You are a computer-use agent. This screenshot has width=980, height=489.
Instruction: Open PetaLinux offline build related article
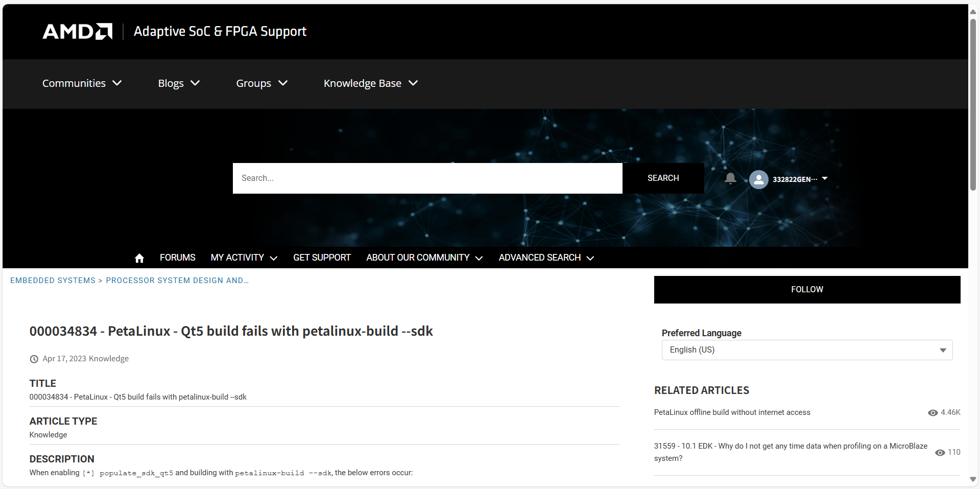(732, 412)
